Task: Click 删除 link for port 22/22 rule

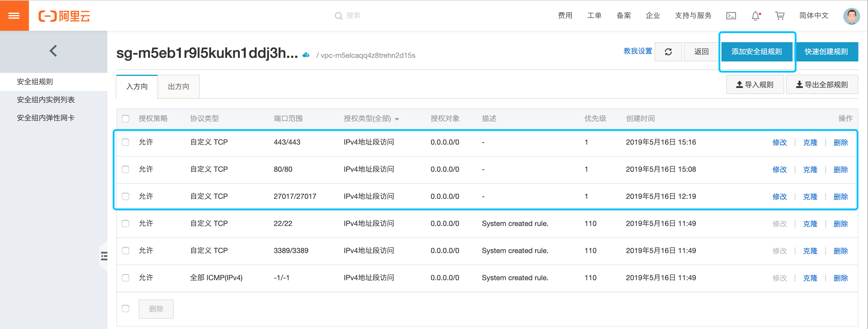Action: pyautogui.click(x=840, y=224)
